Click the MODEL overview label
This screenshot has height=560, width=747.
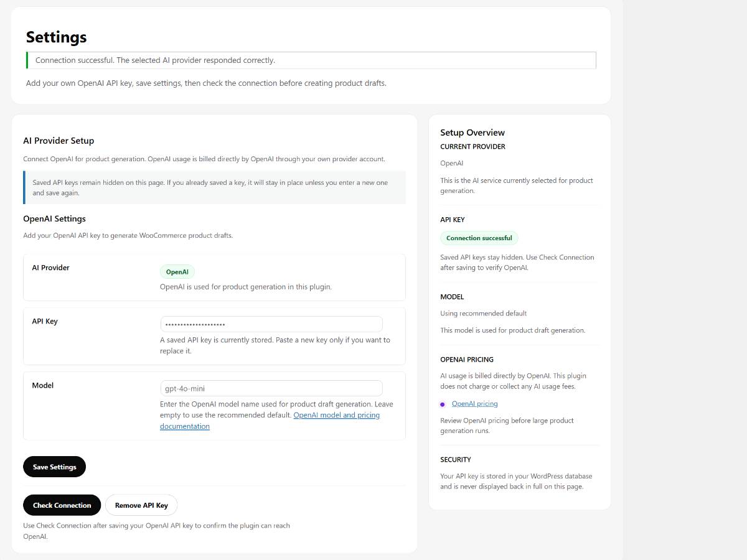point(452,297)
